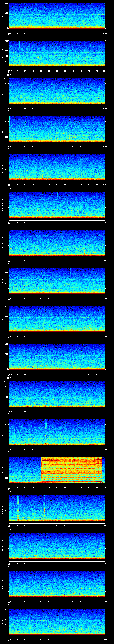Screen dimensions: 114x644
Task: Select the 22:30:00 timestamp label
Action: click(x=9, y=639)
